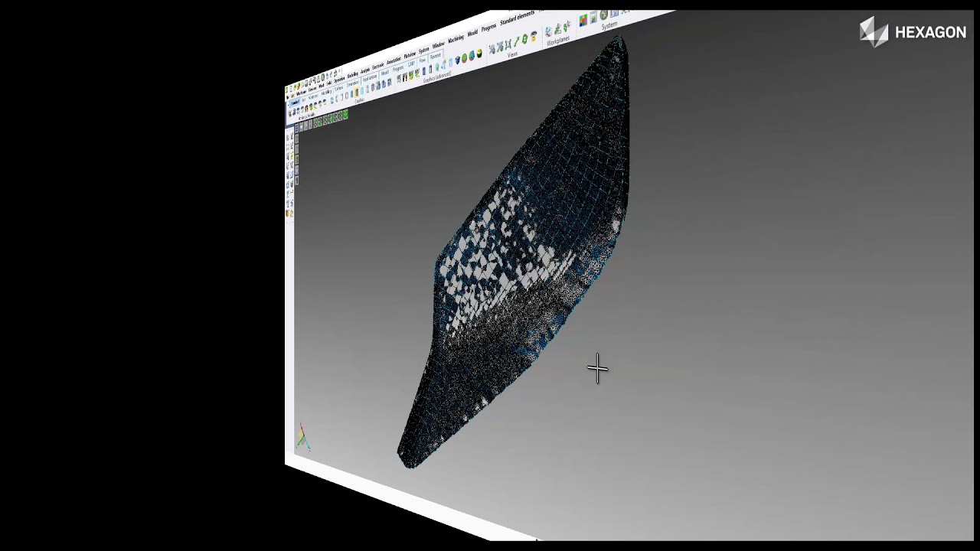The image size is (980, 551).
Task: Switch to the CAM toolbar tab
Action: click(x=410, y=64)
